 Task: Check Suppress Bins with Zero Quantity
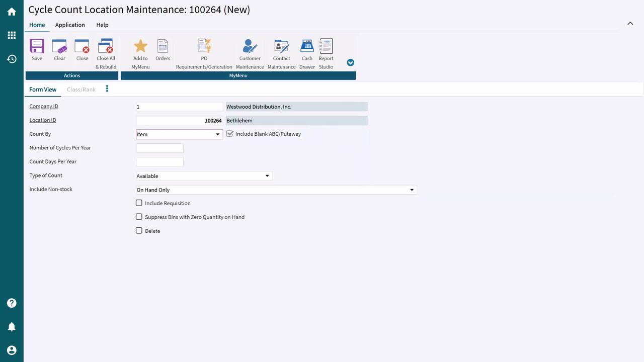(x=139, y=217)
